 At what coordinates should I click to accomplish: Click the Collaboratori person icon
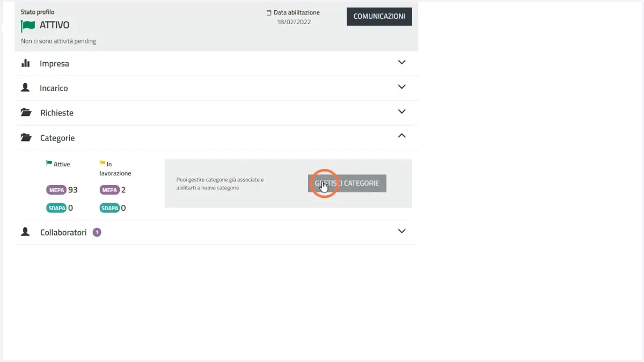25,232
